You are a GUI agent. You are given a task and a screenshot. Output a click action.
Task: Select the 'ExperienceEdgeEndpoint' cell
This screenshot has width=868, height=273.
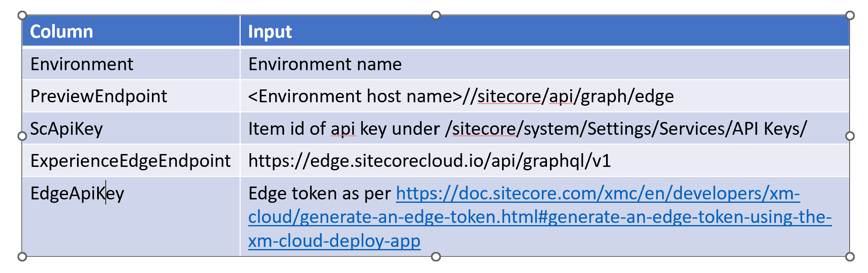[131, 160]
